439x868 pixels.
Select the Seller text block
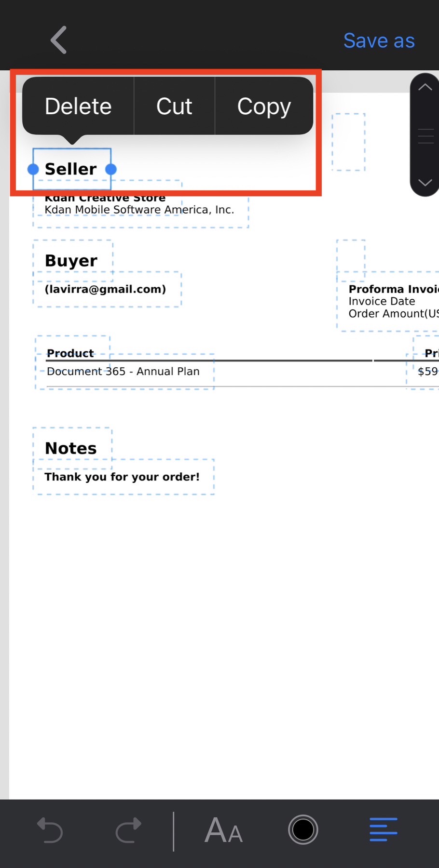[71, 169]
